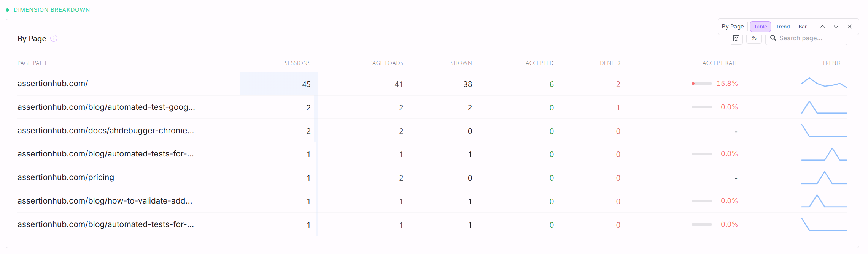Click 0.0% accept rate in how-to-validate-add row

[x=729, y=201]
